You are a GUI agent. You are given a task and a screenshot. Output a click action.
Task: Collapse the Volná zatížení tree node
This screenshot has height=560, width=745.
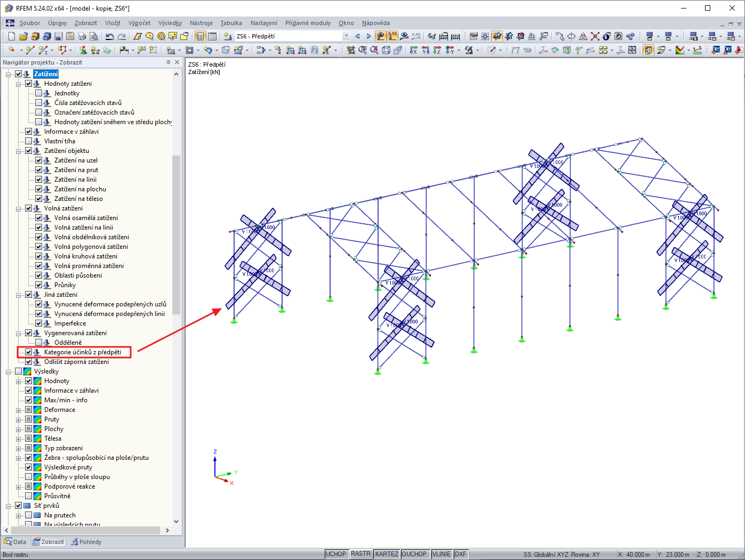(19, 208)
